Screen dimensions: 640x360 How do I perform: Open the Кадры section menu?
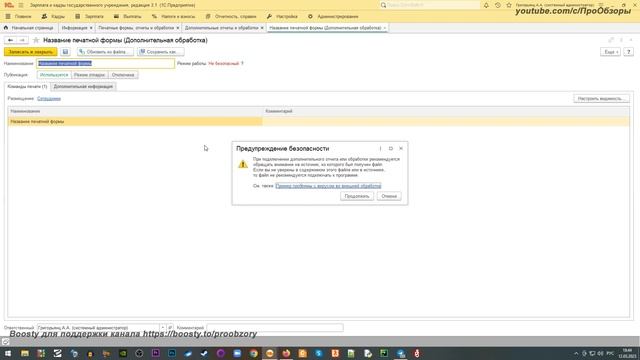click(53, 16)
